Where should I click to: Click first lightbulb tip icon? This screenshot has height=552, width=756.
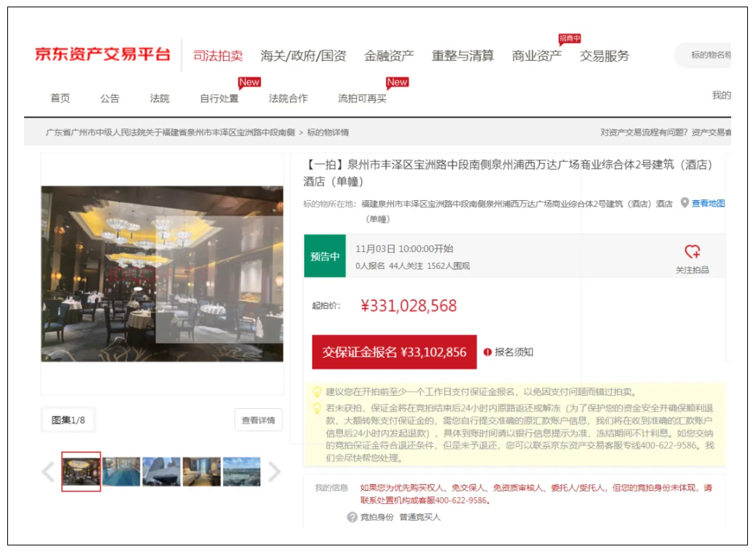pos(317,392)
